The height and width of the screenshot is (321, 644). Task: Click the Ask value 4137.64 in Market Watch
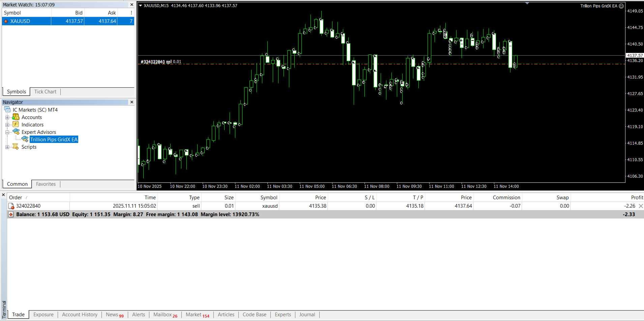[x=107, y=21]
